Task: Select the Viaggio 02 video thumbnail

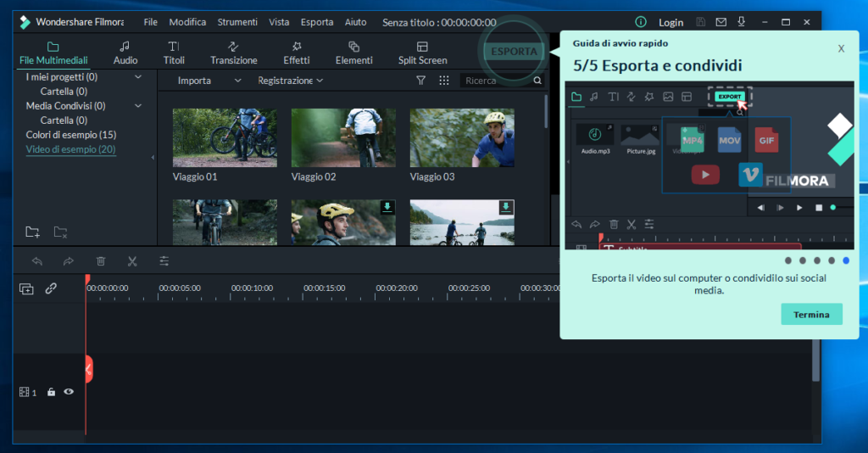Action: coord(343,137)
